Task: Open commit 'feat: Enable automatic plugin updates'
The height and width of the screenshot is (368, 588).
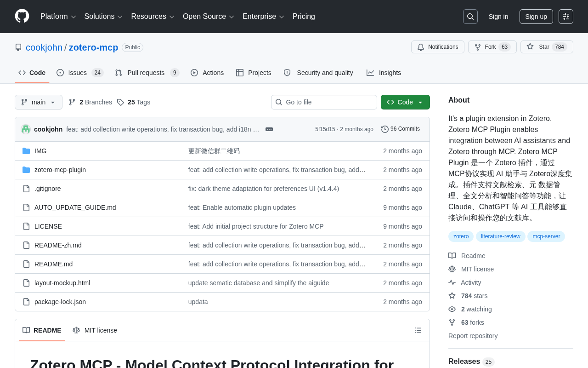Action: (242, 207)
